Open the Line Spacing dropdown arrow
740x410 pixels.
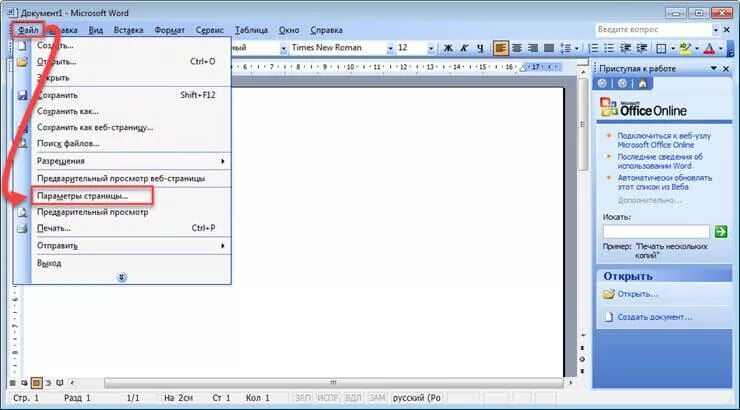pyautogui.click(x=577, y=49)
